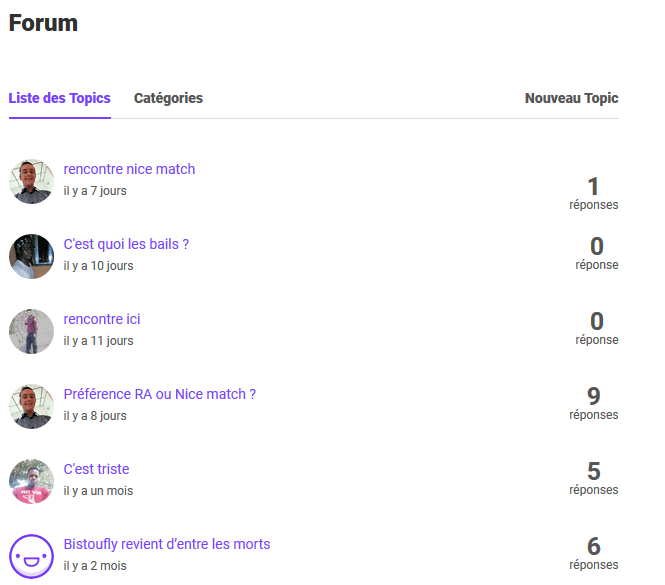Viewport: 665px width, 585px height.
Task: Open avatar beside "rencontre nice match" topic
Action: [x=31, y=182]
